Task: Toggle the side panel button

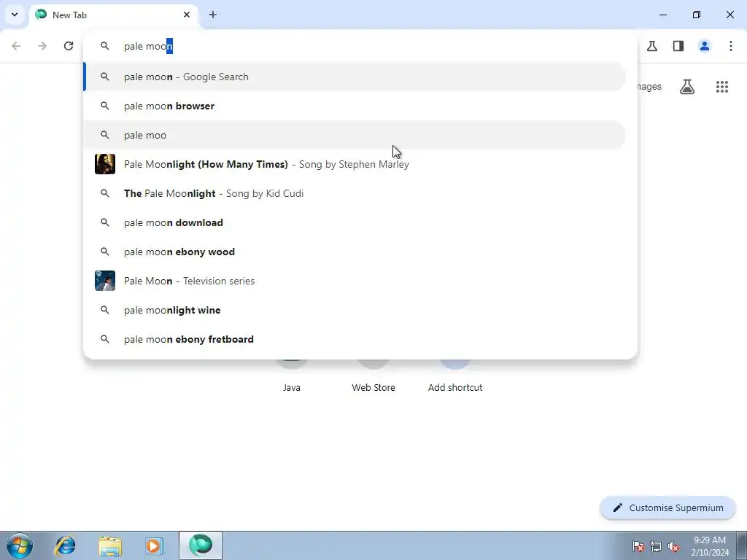Action: pos(678,46)
